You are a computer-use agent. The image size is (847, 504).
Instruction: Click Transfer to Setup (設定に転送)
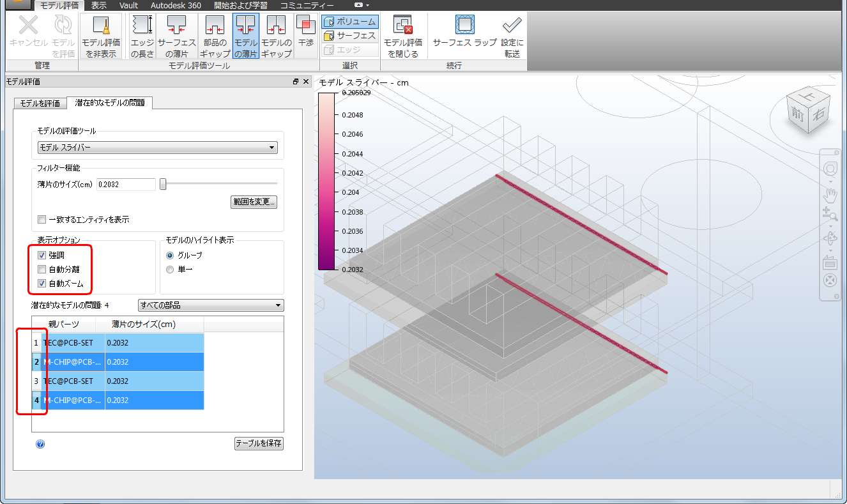point(512,36)
